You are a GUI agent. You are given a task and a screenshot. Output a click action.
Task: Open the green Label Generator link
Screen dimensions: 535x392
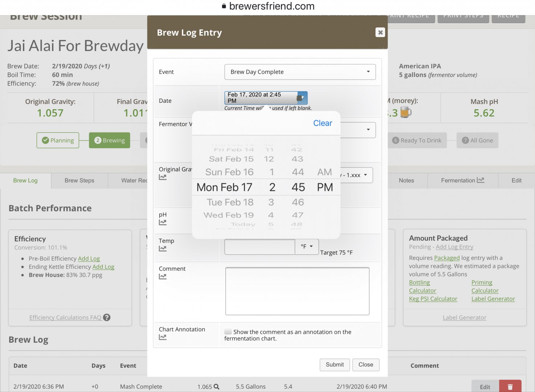493,299
